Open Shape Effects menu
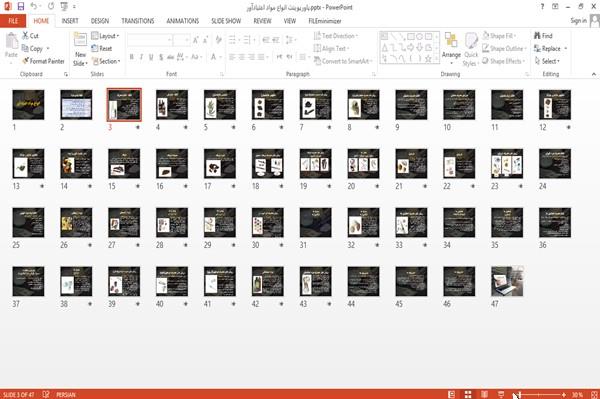This screenshot has width=600, height=399. (503, 61)
